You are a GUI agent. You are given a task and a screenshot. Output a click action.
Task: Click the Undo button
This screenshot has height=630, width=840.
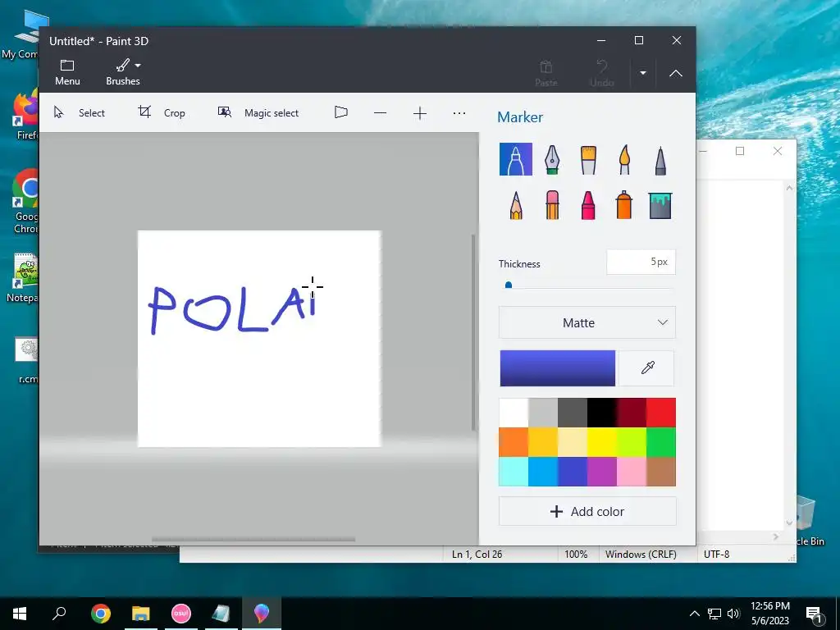coord(601,73)
